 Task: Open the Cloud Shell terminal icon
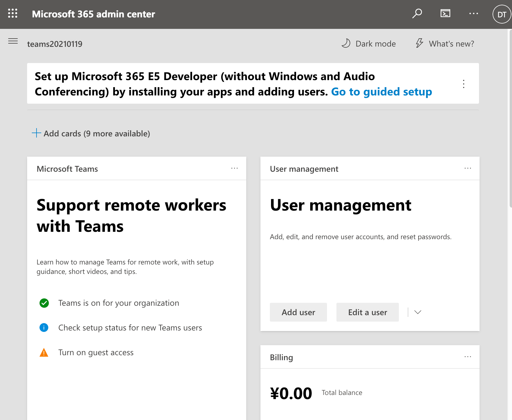[445, 13]
